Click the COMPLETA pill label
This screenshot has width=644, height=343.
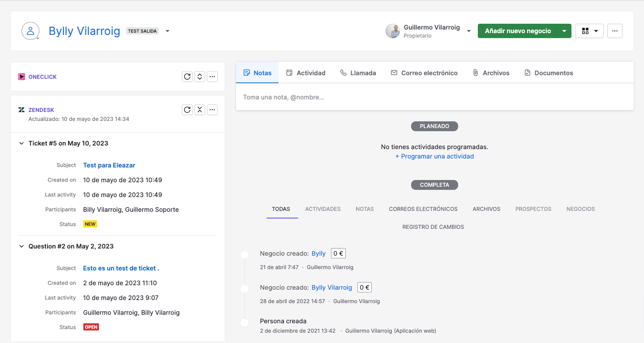[x=434, y=184]
